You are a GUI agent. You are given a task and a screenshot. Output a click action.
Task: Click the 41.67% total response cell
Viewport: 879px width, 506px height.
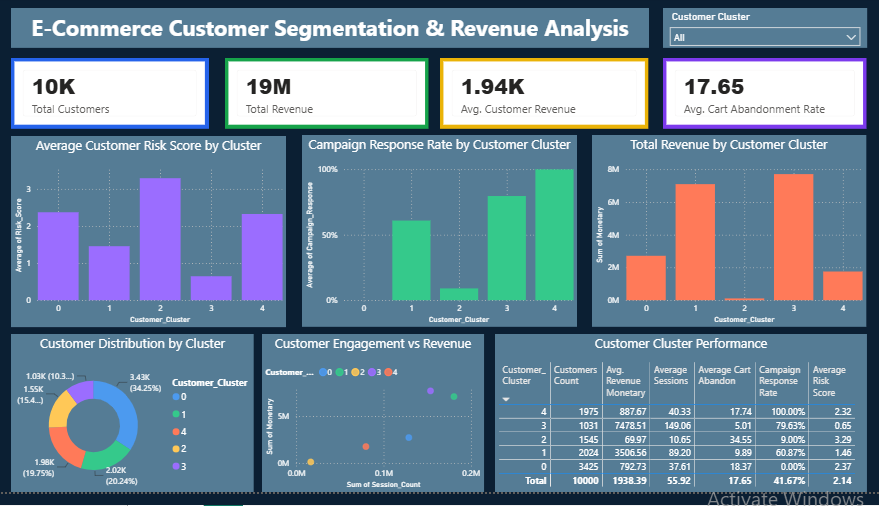tap(788, 481)
